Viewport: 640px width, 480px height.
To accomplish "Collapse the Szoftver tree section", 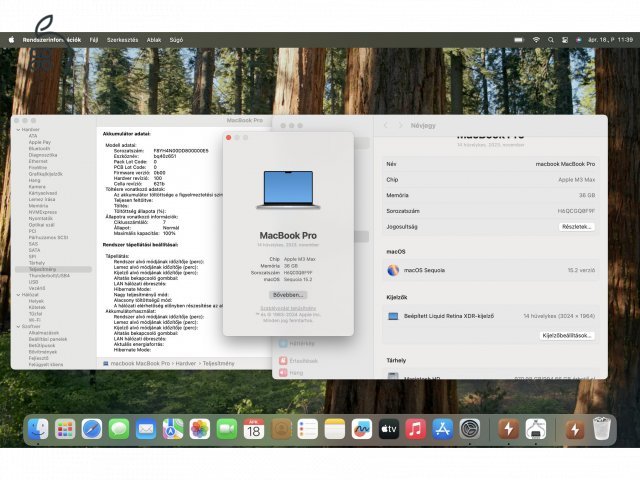I will 18,327.
